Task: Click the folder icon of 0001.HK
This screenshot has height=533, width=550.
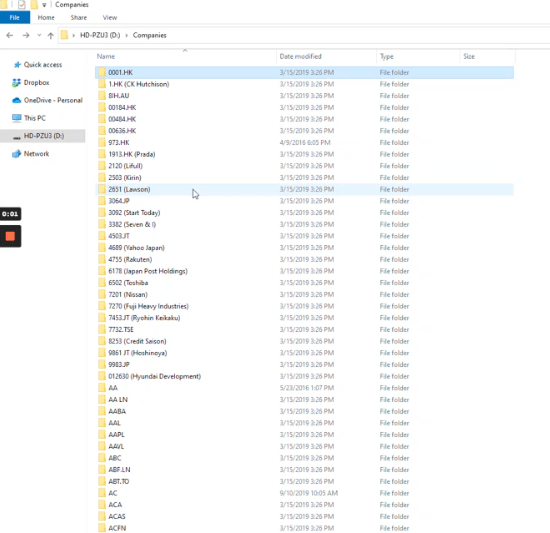Action: pyautogui.click(x=102, y=72)
